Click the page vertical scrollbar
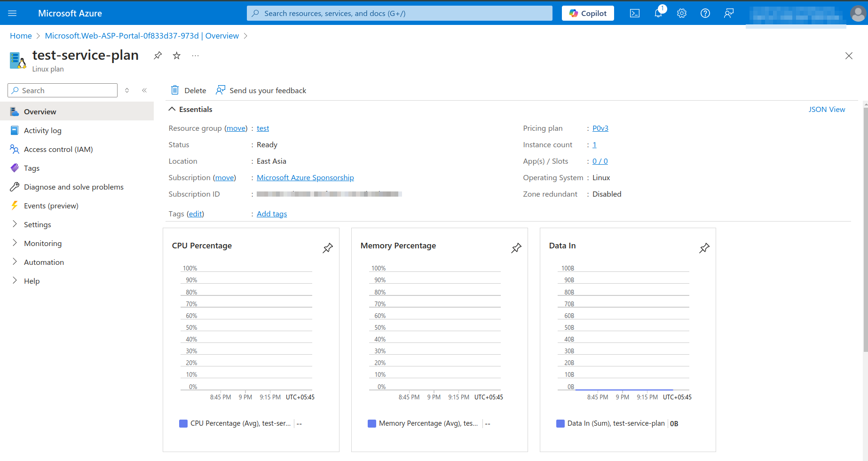The height and width of the screenshot is (461, 868). click(865, 230)
